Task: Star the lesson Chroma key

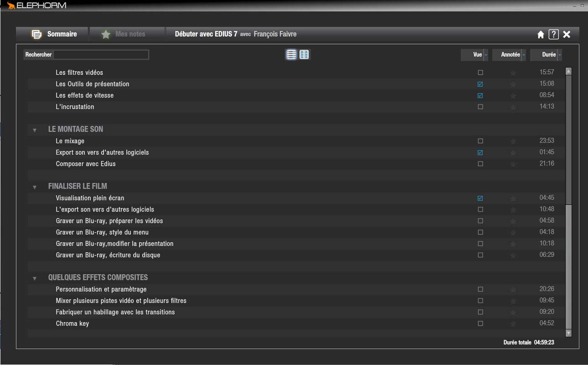Action: [x=513, y=323]
